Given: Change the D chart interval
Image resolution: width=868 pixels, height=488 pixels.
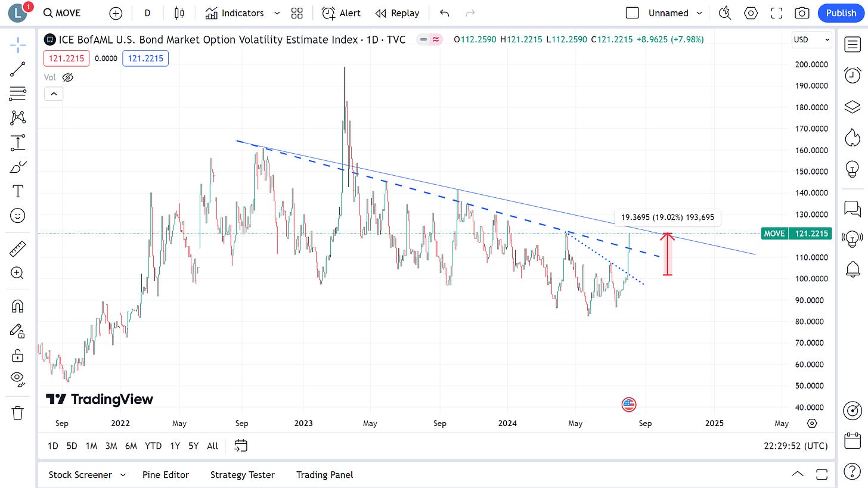Looking at the screenshot, I should pyautogui.click(x=147, y=13).
